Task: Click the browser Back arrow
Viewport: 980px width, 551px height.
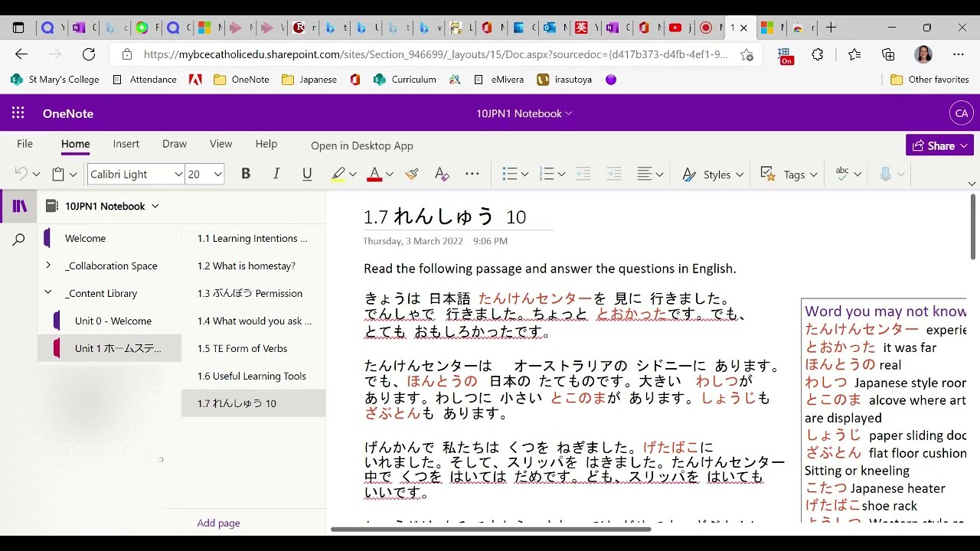Action: point(21,54)
